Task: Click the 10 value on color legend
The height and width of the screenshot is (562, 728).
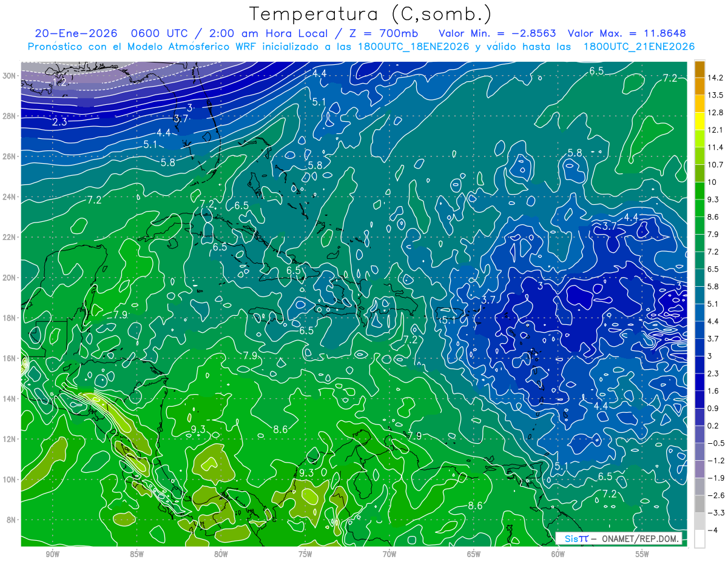Action: pos(713,182)
